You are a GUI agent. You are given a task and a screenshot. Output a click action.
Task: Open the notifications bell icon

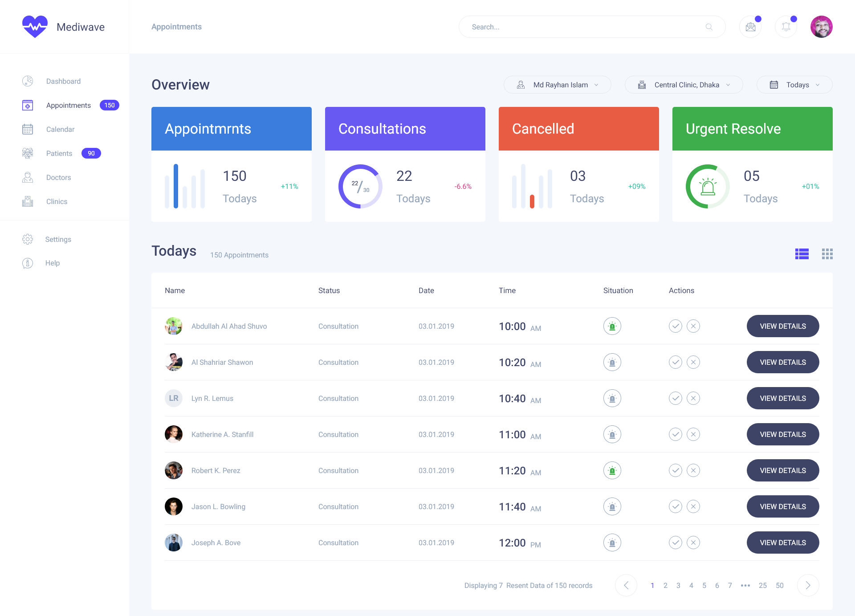(786, 27)
